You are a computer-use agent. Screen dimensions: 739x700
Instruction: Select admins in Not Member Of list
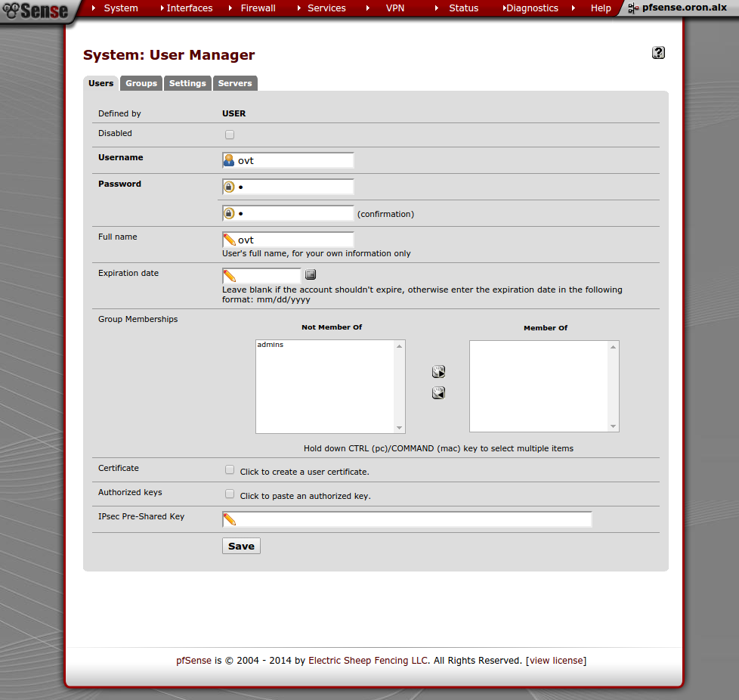point(271,345)
